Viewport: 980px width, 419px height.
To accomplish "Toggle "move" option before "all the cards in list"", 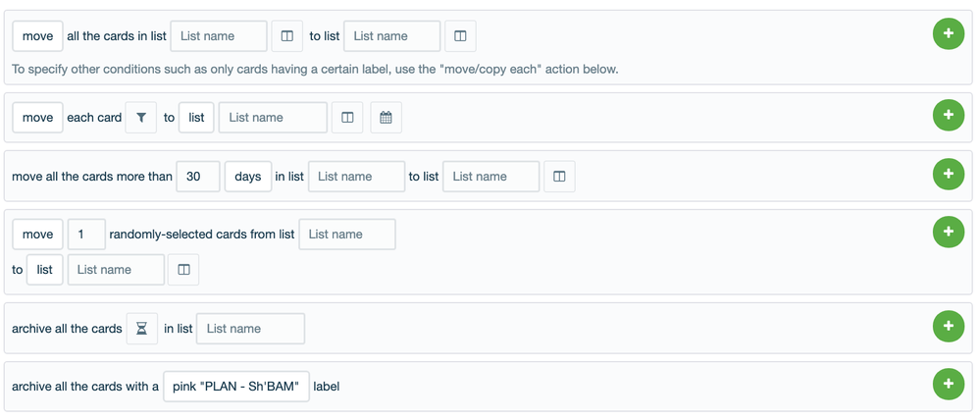I will pos(37,36).
